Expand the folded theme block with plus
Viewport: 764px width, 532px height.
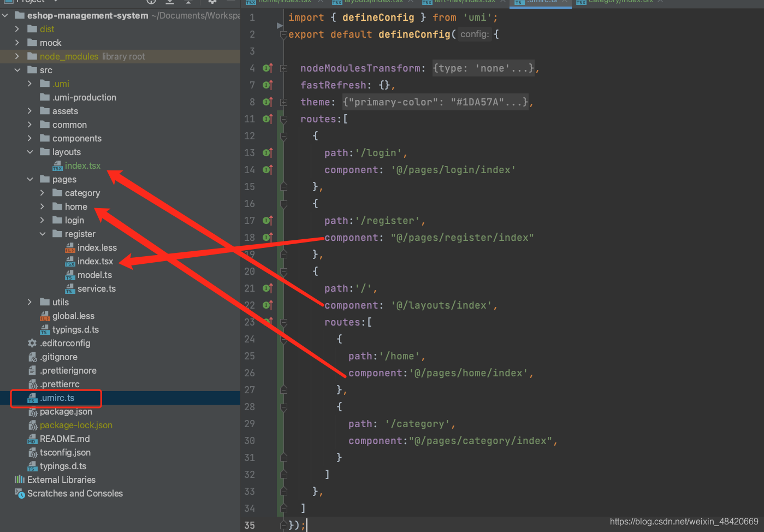click(x=283, y=102)
